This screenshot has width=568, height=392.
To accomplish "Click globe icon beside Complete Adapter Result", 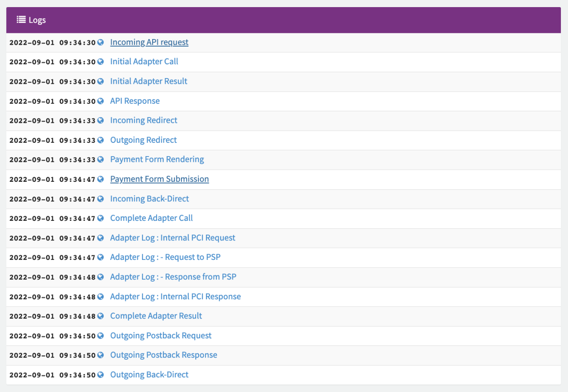I will 101,316.
